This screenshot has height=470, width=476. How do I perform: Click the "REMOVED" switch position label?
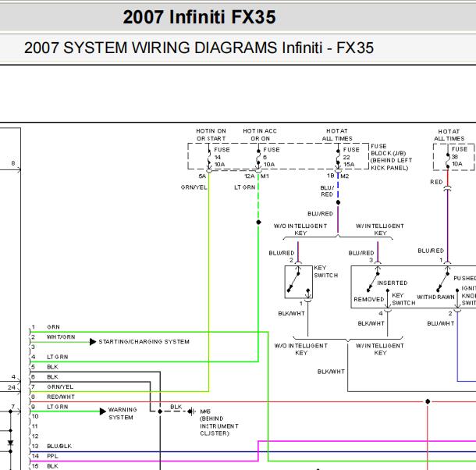point(369,299)
